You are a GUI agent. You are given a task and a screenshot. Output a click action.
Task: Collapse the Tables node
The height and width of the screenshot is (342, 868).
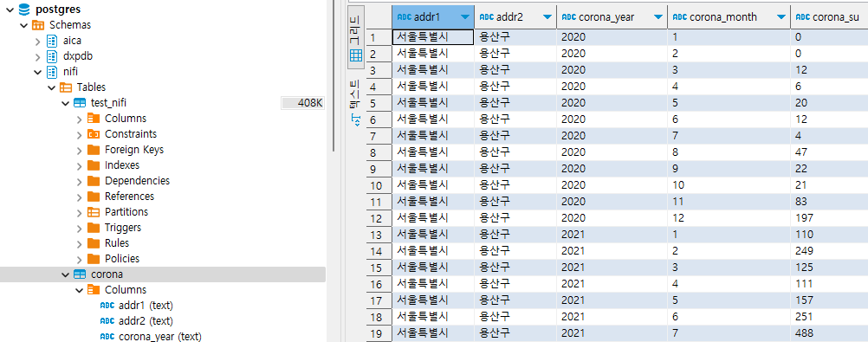(51, 87)
